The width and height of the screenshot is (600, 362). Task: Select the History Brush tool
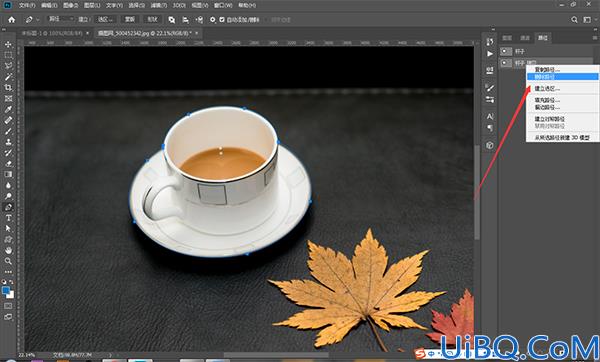tap(8, 153)
